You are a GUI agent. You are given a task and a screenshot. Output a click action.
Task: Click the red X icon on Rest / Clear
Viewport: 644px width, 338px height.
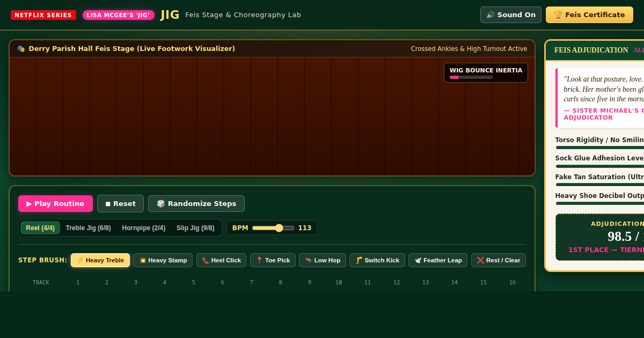[x=480, y=260]
